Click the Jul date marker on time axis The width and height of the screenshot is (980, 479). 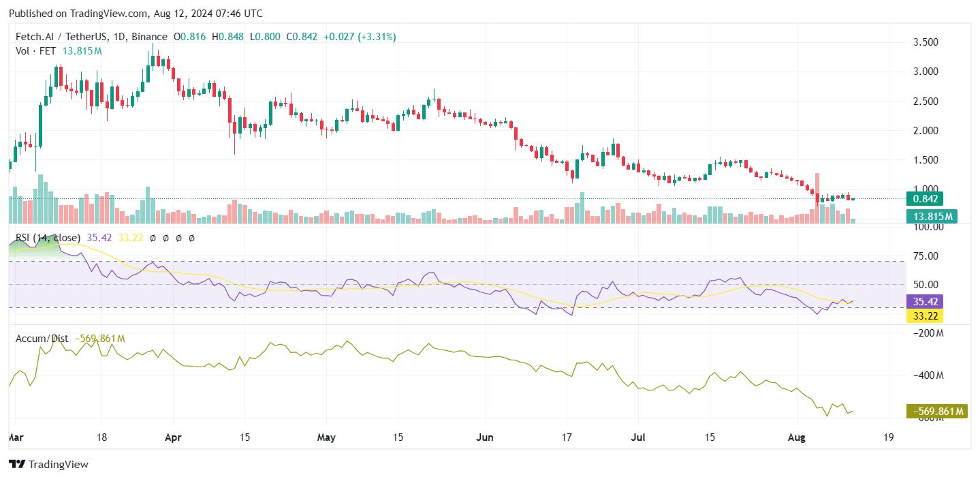639,437
